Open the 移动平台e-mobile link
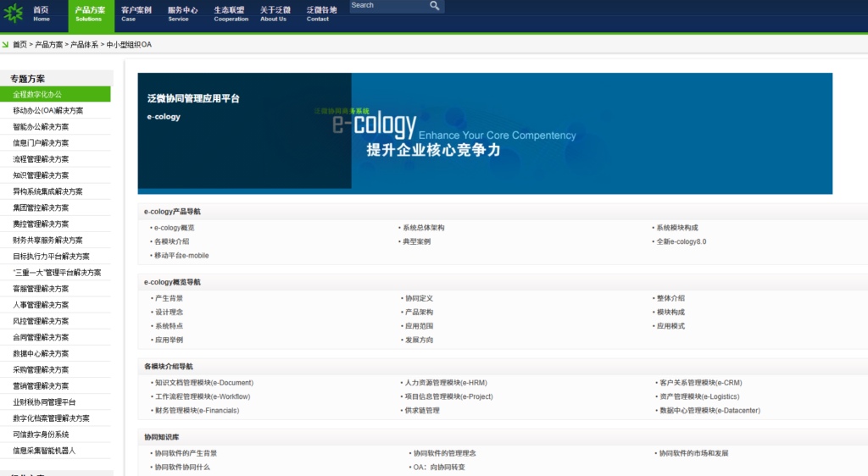Viewport: 868px width, 476px height. coord(181,256)
